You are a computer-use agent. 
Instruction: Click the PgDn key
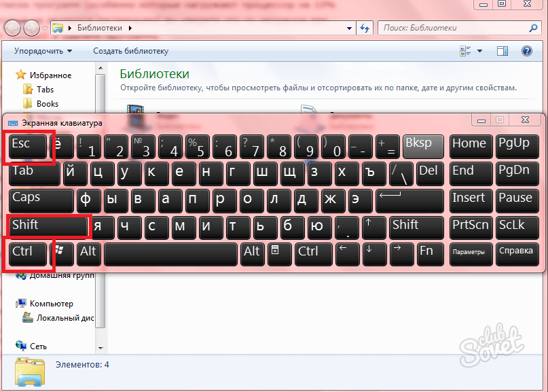(517, 174)
